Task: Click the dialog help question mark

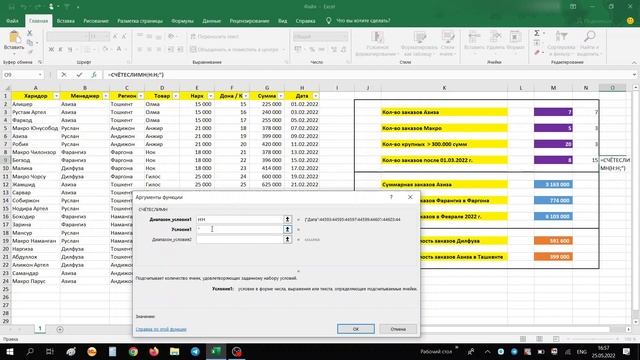Action: pos(391,197)
